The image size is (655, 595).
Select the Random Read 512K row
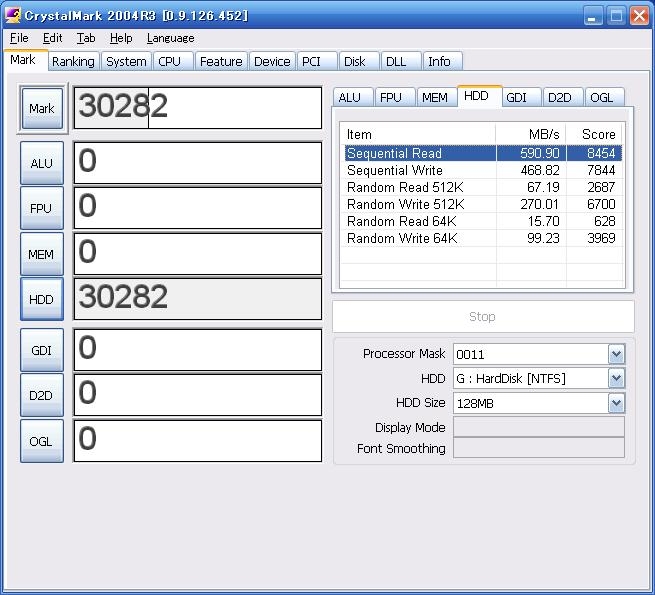coord(483,187)
